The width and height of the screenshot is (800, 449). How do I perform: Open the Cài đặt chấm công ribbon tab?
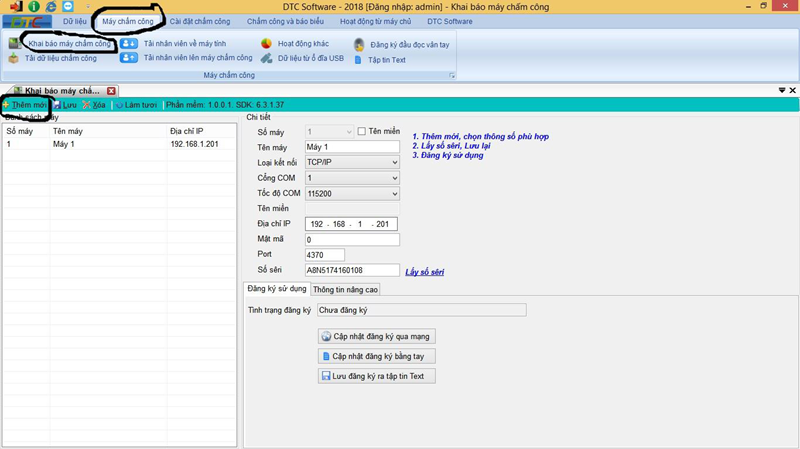[x=199, y=21]
